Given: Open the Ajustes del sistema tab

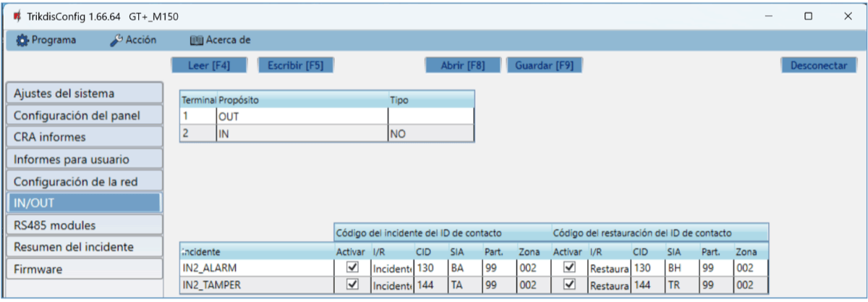Looking at the screenshot, I should pos(83,93).
